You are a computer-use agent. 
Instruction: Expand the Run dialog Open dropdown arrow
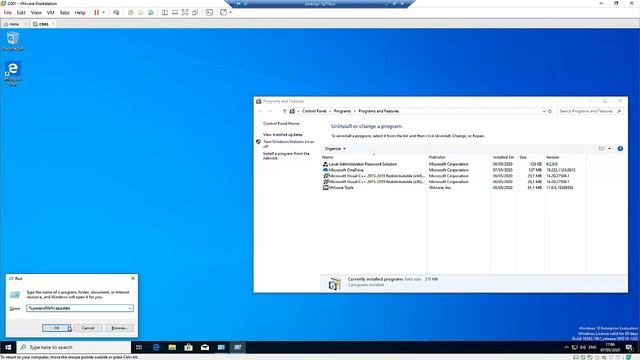(x=131, y=308)
